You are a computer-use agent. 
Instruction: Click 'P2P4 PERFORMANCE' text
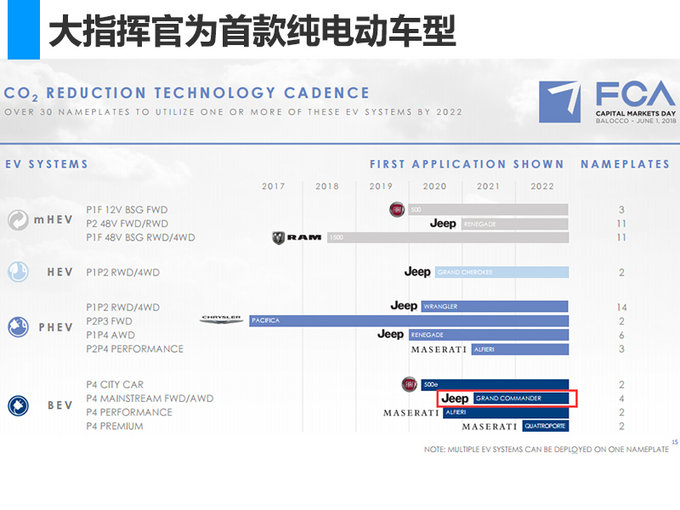[x=134, y=349]
